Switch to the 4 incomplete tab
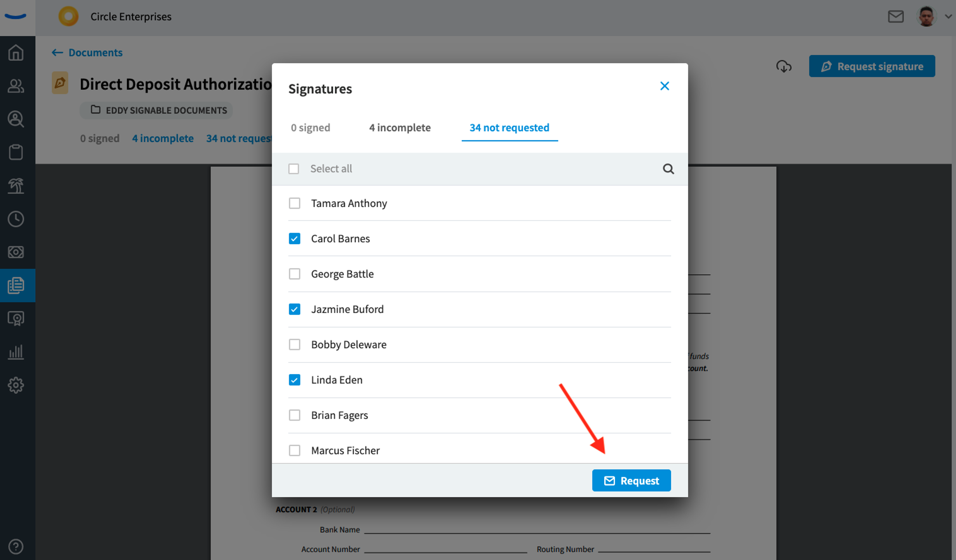Image resolution: width=956 pixels, height=560 pixels. coord(400,127)
